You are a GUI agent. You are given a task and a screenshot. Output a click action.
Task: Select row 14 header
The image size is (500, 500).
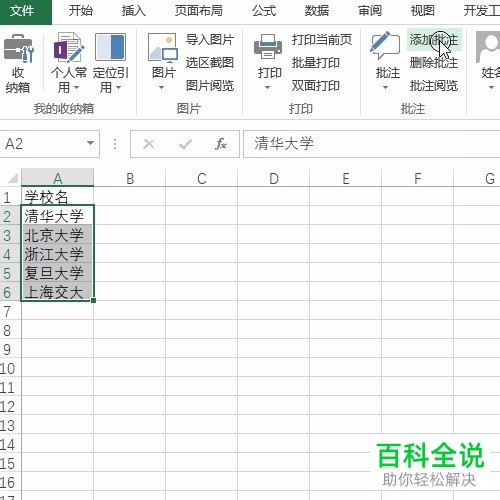pyautogui.click(x=10, y=444)
